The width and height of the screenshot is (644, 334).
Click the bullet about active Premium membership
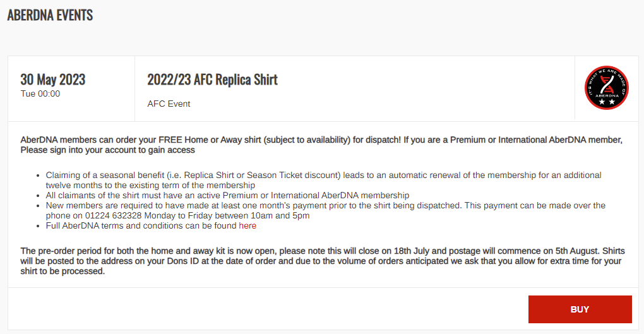click(227, 196)
